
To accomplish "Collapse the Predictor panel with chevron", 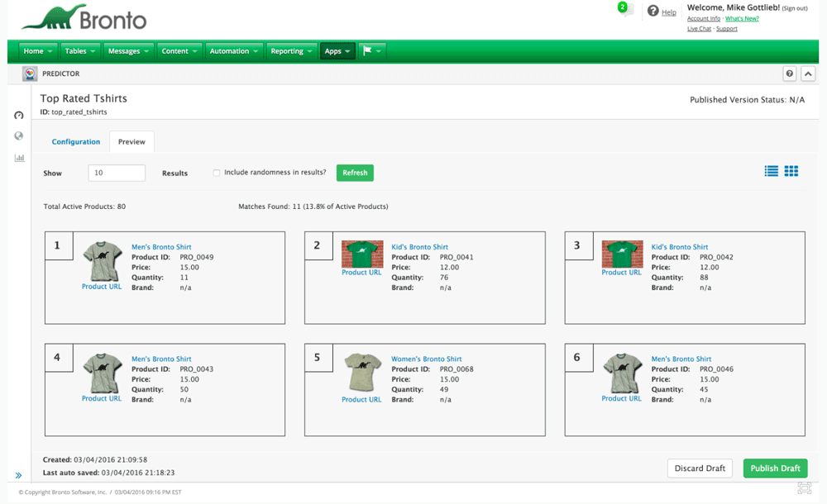I will [x=808, y=74].
